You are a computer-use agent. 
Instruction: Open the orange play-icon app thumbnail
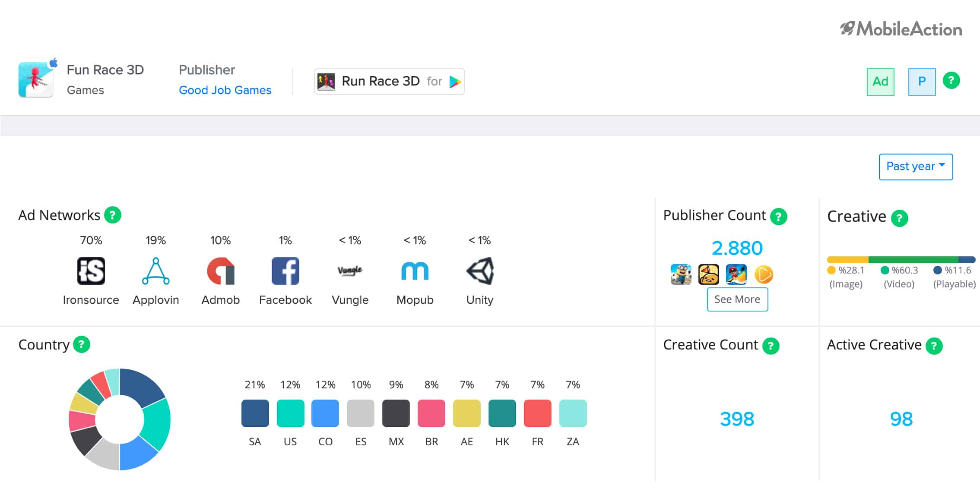(764, 274)
